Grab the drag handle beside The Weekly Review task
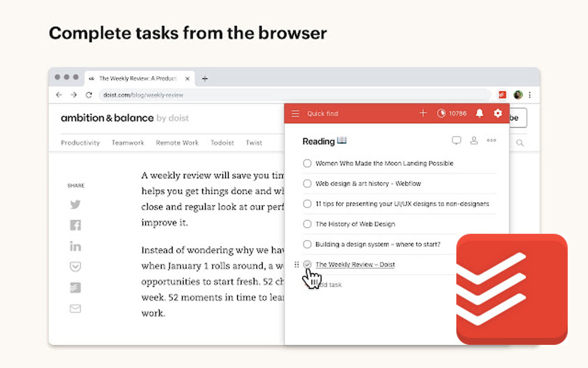The width and height of the screenshot is (588, 368). point(297,265)
